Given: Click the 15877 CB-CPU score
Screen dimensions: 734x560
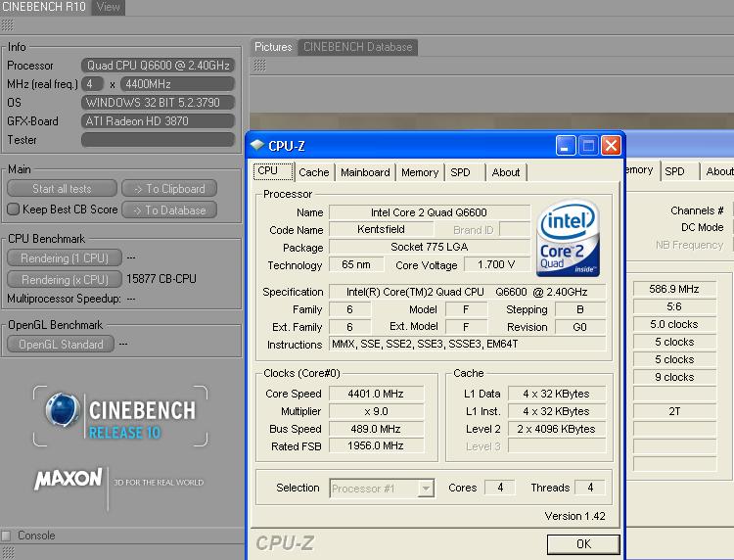Looking at the screenshot, I should pos(161,279).
